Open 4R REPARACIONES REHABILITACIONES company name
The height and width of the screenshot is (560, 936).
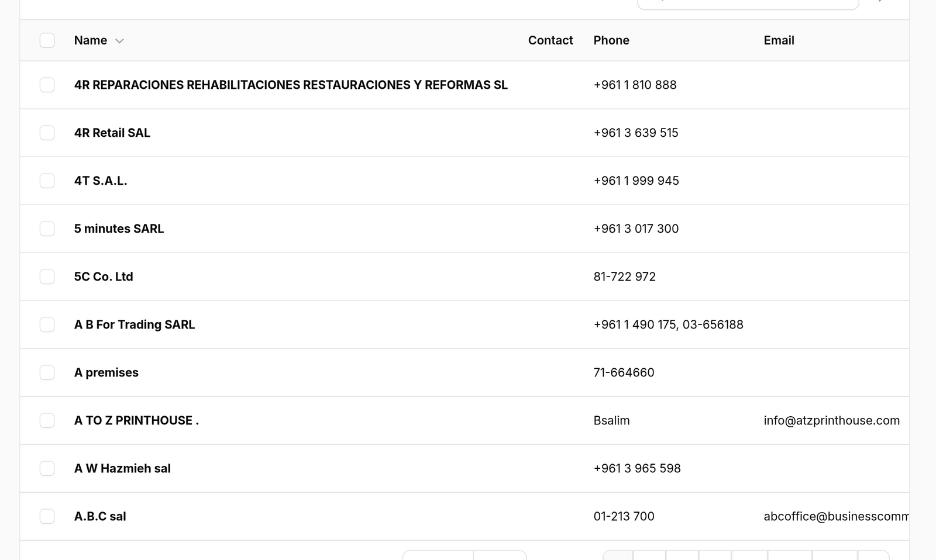click(x=291, y=85)
